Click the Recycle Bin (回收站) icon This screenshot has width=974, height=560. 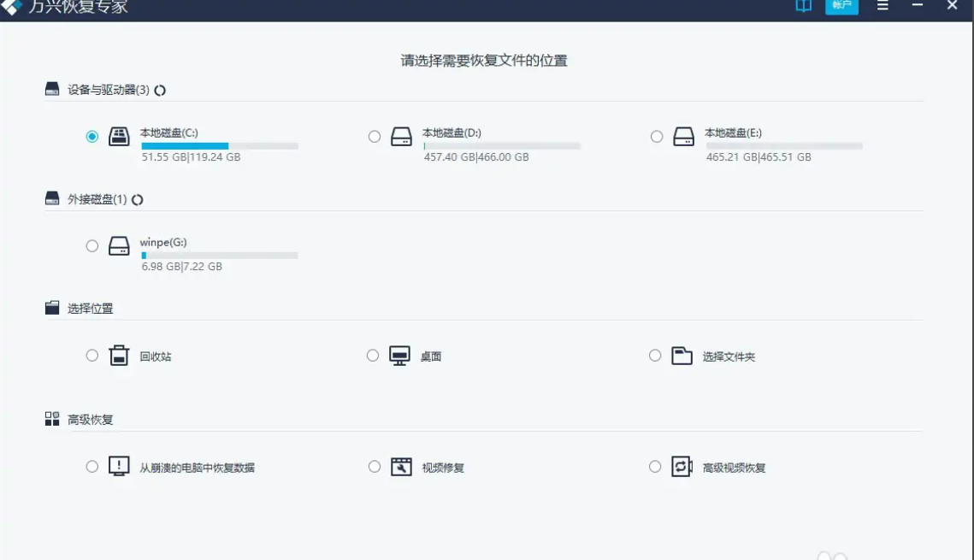point(120,356)
